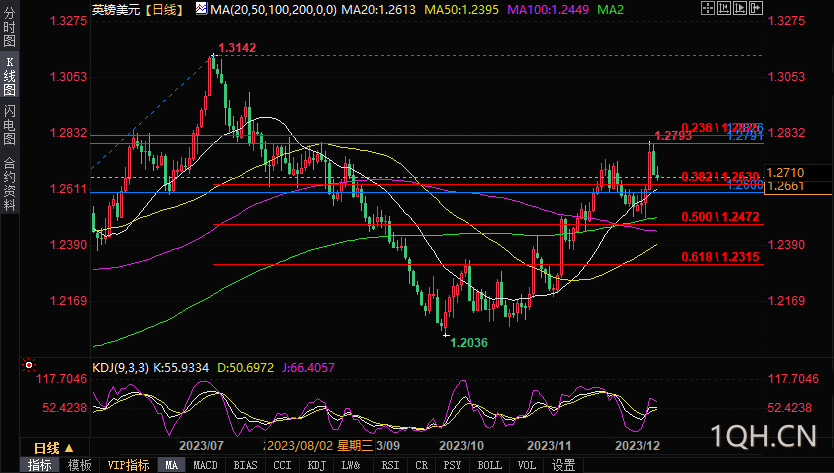Click the 0.382 \ 1.2630 Fibonacci label

[x=720, y=176]
